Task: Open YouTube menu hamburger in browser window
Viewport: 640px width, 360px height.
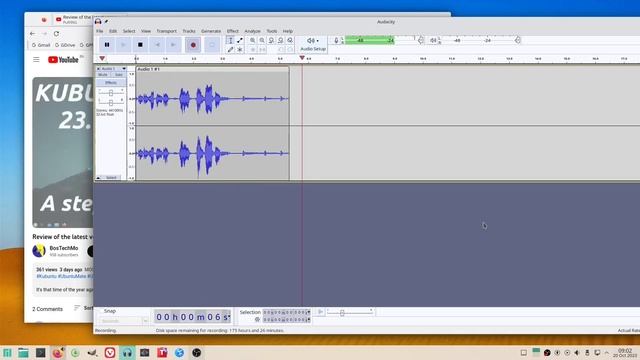Action: coord(36,60)
